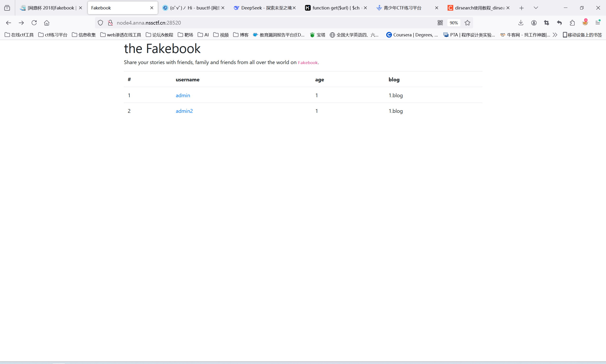Image resolution: width=606 pixels, height=364 pixels.
Task: Open the extensions puzzle icon
Action: point(572,23)
